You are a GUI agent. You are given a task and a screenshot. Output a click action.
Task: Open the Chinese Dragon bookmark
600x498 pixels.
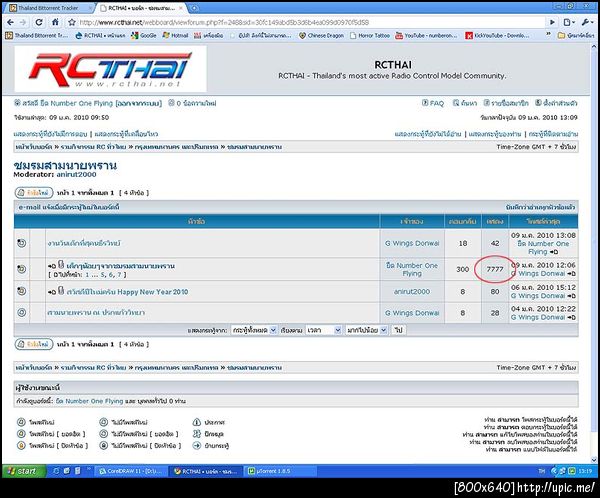coord(321,36)
